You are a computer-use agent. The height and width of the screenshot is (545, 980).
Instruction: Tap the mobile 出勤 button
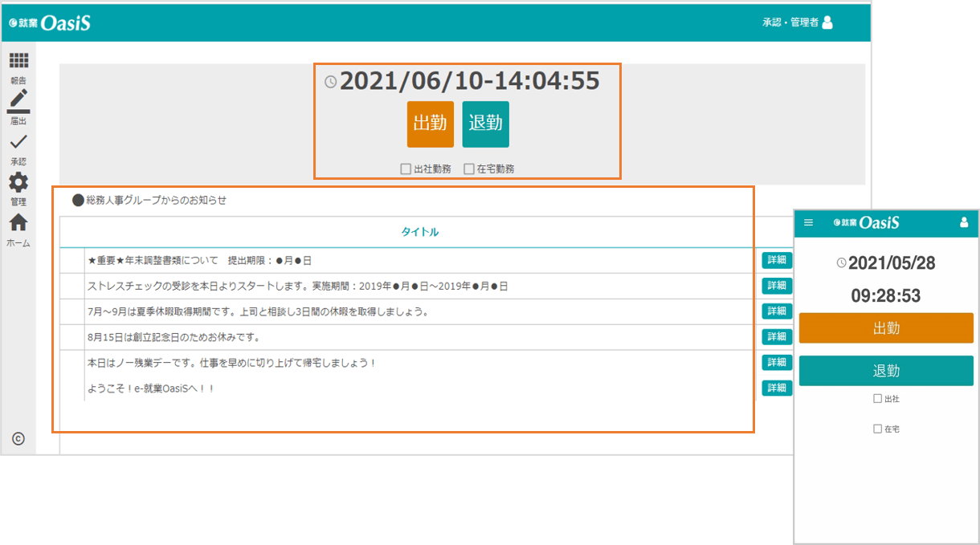pos(886,328)
